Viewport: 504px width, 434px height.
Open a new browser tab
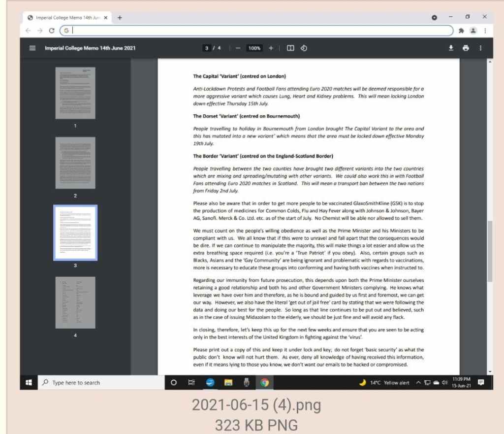[x=120, y=17]
